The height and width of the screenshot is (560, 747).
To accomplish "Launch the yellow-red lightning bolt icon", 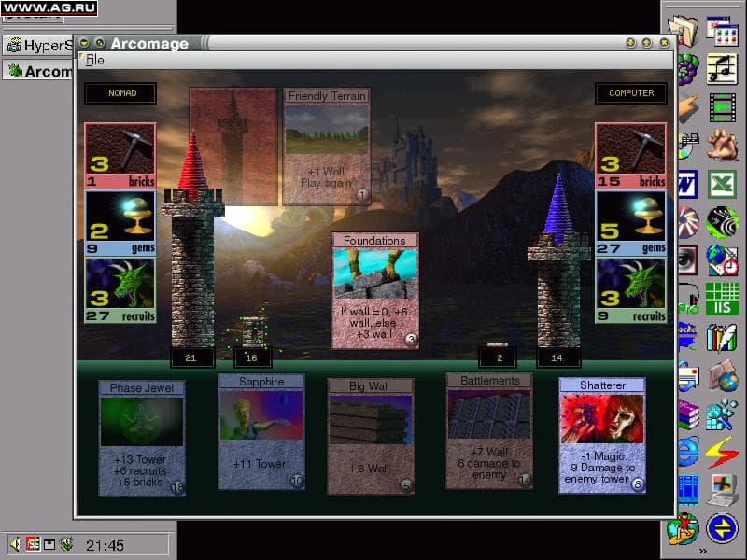I will click(722, 453).
